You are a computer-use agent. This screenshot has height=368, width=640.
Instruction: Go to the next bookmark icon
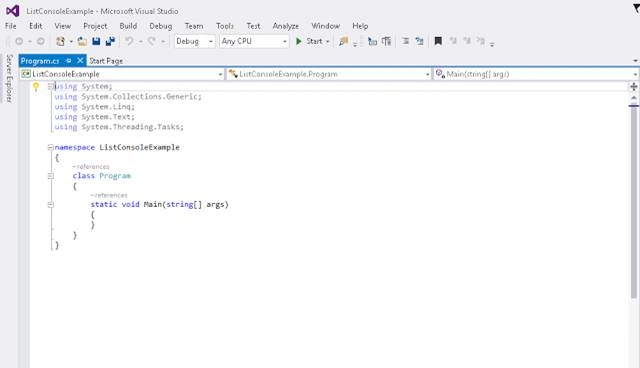[467, 41]
